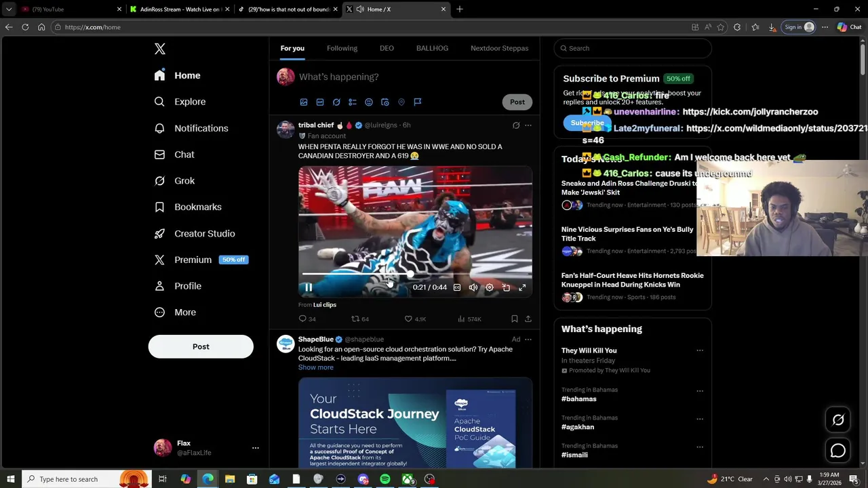Image resolution: width=868 pixels, height=488 pixels.
Task: Open Grok in the sidebar
Action: click(174, 181)
